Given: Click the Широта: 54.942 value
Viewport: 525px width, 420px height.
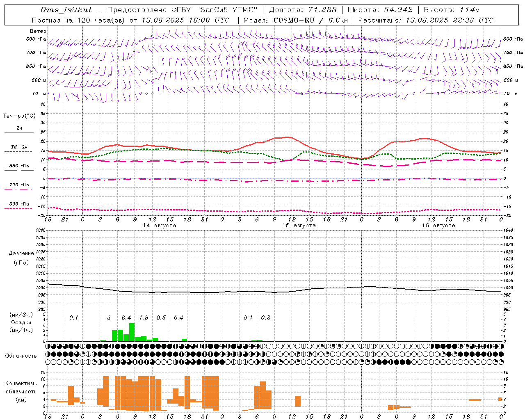Looking at the screenshot, I should click(380, 10).
